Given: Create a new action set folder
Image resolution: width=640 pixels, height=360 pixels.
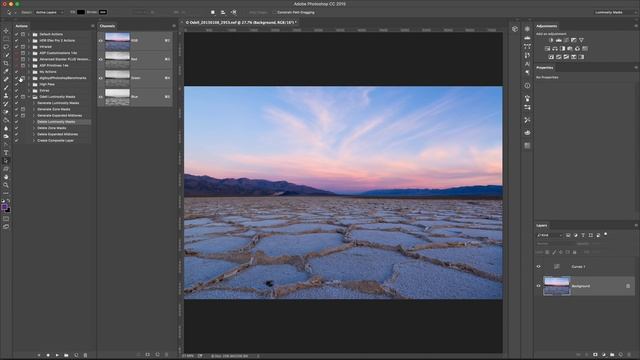Looking at the screenshot, I should tap(66, 355).
